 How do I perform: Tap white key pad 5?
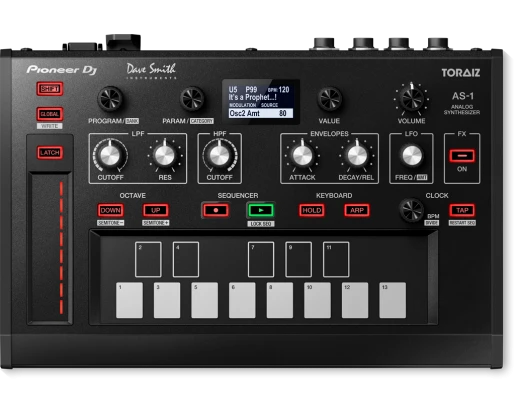pos(205,300)
